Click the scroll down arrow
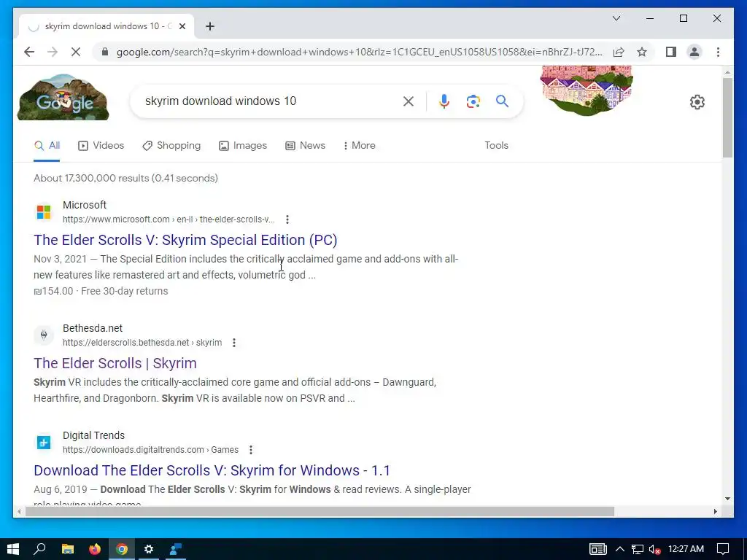The height and width of the screenshot is (560, 747). click(727, 499)
